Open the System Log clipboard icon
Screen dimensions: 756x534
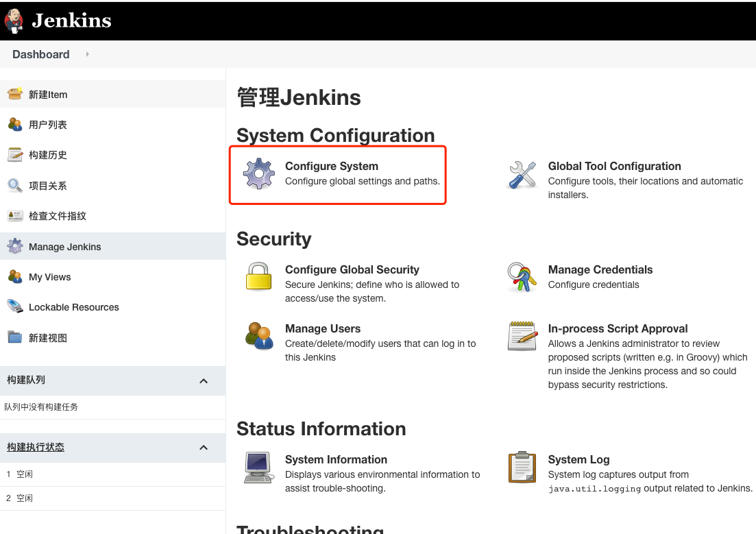pyautogui.click(x=522, y=467)
